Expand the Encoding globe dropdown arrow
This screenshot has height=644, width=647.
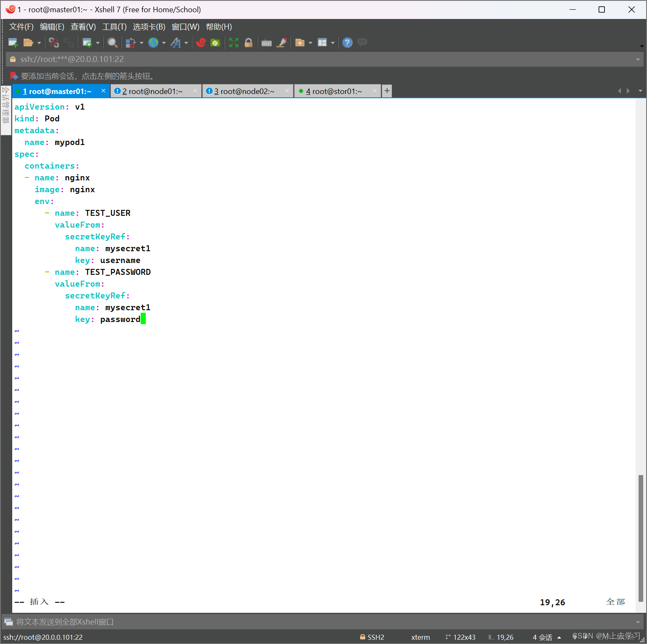click(x=164, y=43)
